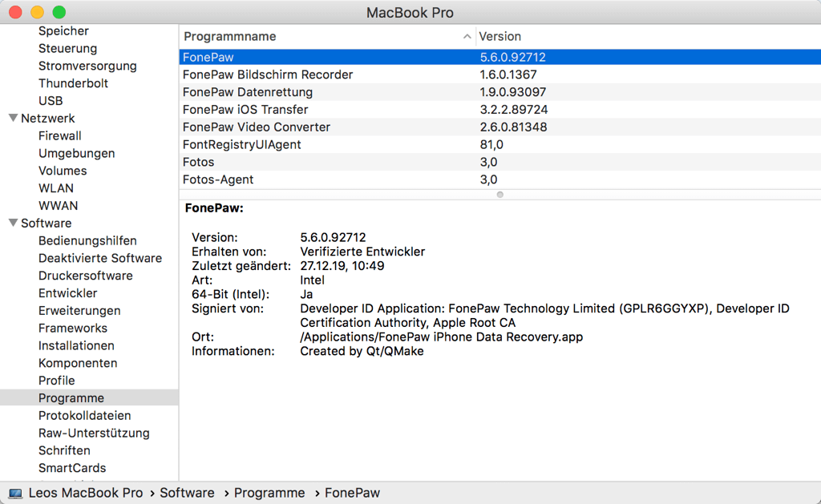The height and width of the screenshot is (504, 821).
Task: Select Frameworks in the sidebar
Action: point(73,329)
